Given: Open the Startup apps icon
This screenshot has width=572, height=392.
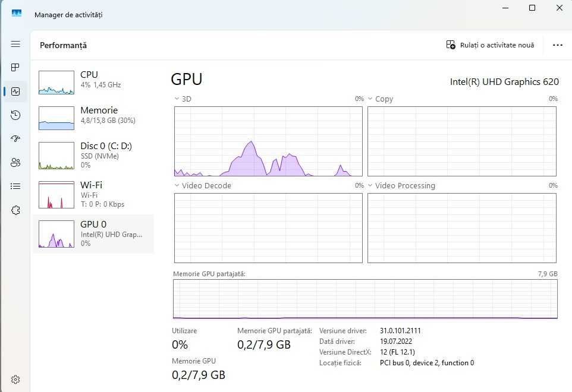Looking at the screenshot, I should [15, 138].
